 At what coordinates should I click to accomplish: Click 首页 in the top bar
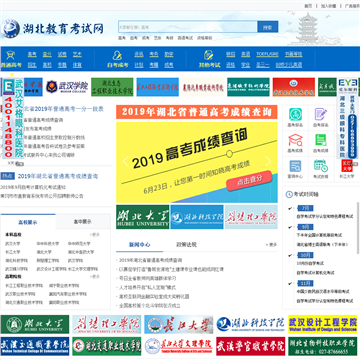tap(308, 6)
